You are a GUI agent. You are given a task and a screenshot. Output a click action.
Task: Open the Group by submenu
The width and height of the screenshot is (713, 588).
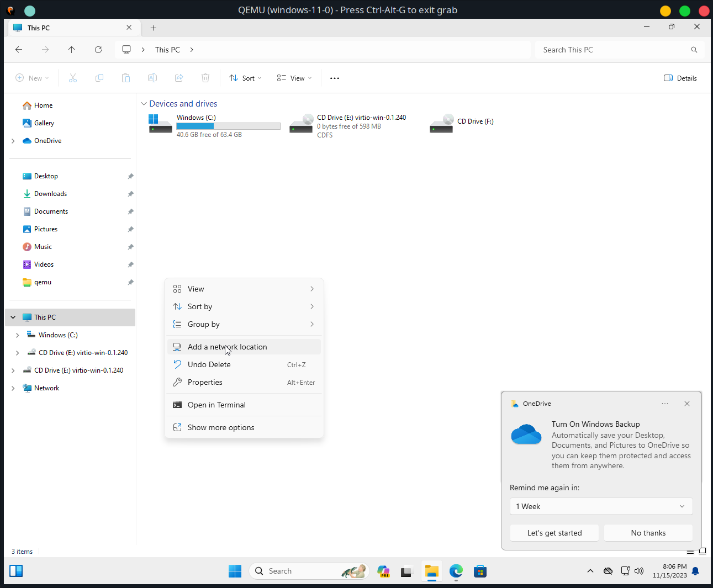(244, 324)
